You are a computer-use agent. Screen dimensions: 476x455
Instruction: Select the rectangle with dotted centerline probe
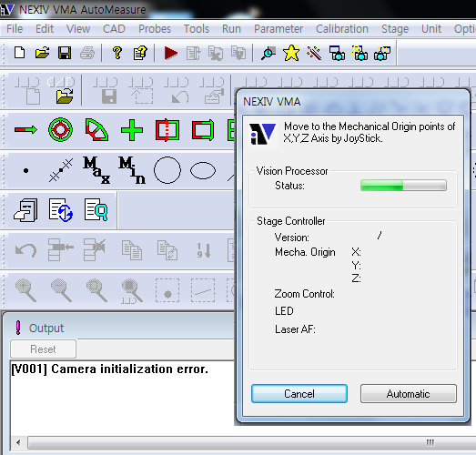(167, 130)
